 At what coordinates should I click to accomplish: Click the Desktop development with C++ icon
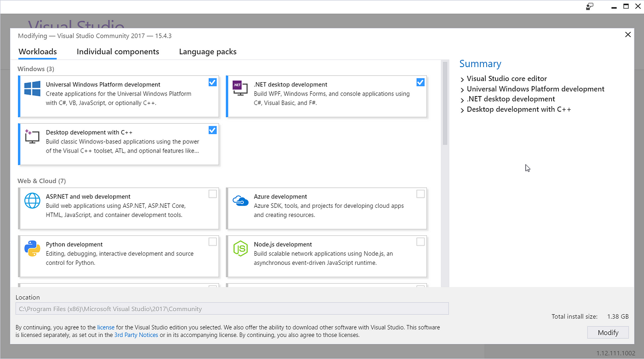tap(32, 137)
